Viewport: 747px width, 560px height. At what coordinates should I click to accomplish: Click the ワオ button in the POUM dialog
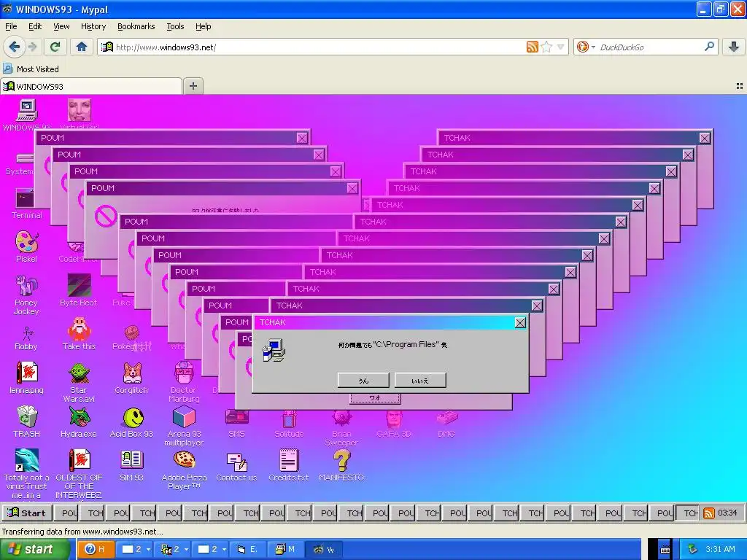(375, 398)
